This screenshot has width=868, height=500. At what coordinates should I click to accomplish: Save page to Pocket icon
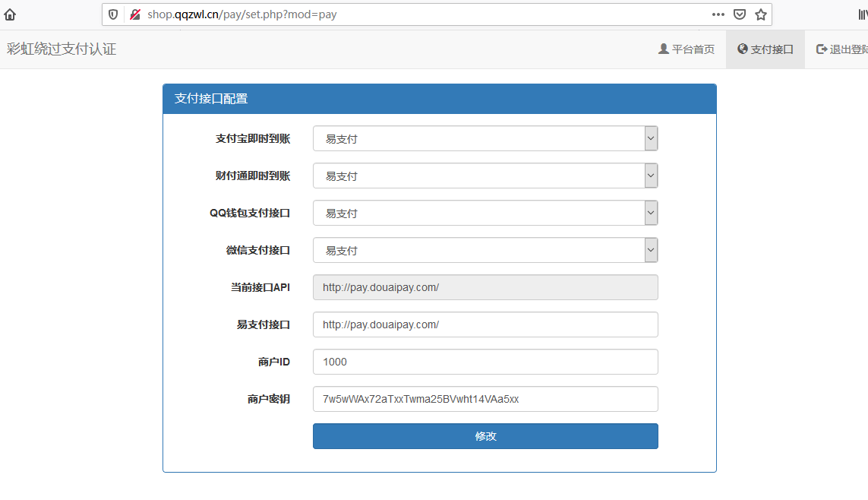[740, 14]
